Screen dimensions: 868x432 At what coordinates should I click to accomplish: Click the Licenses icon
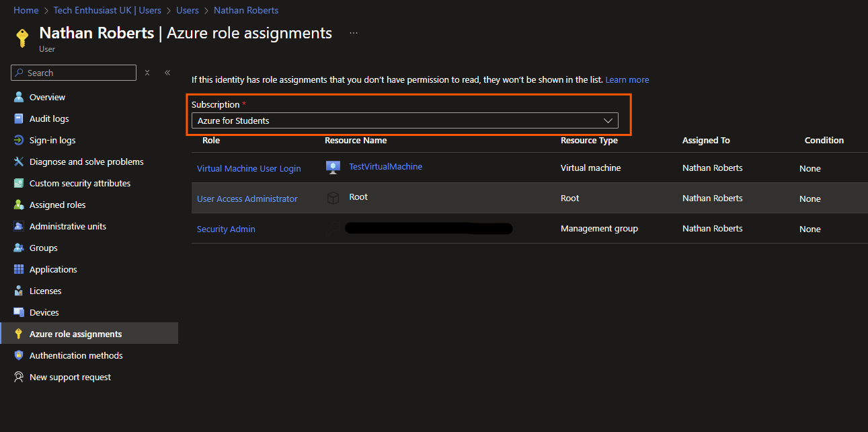[x=19, y=291]
